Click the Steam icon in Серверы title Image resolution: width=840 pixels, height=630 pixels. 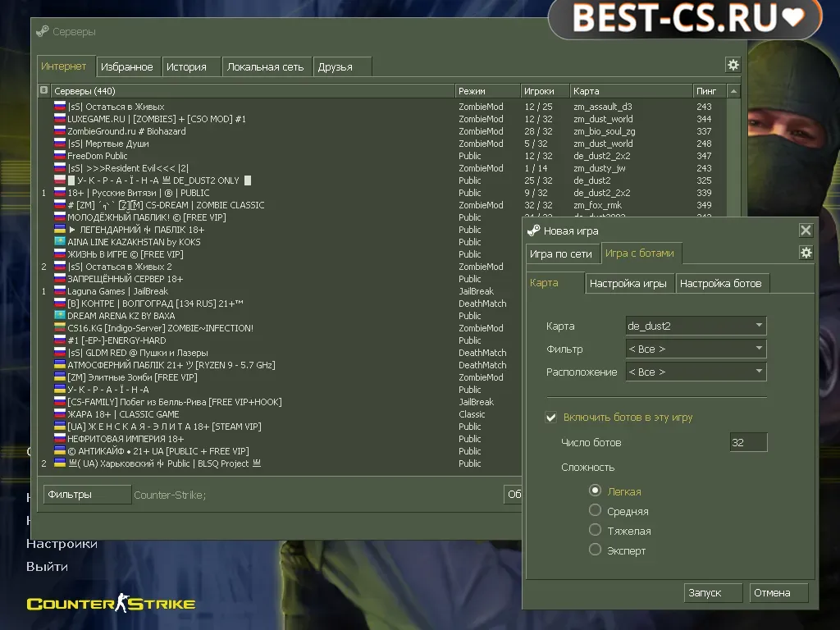43,32
